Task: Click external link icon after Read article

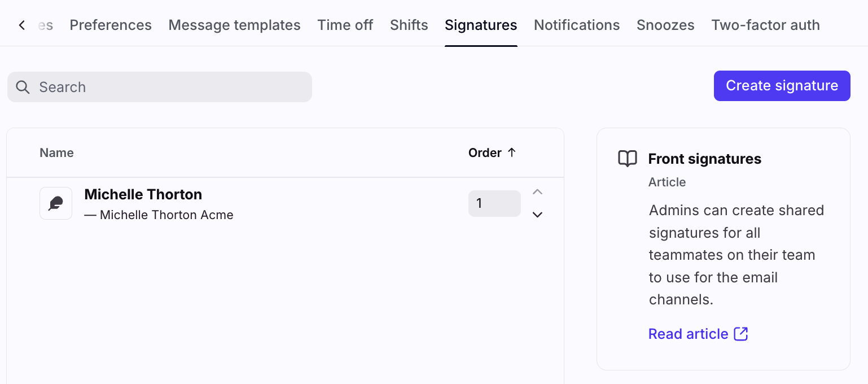Action: click(740, 334)
